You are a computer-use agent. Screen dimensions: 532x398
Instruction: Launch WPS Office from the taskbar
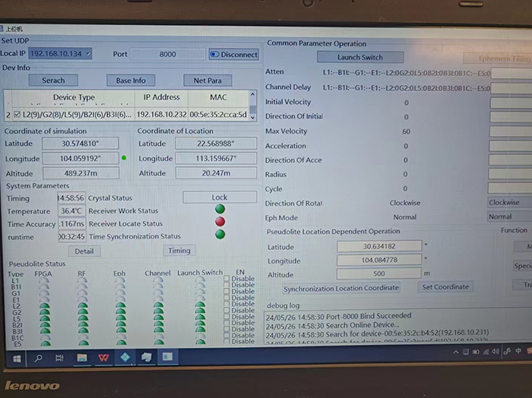[103, 357]
